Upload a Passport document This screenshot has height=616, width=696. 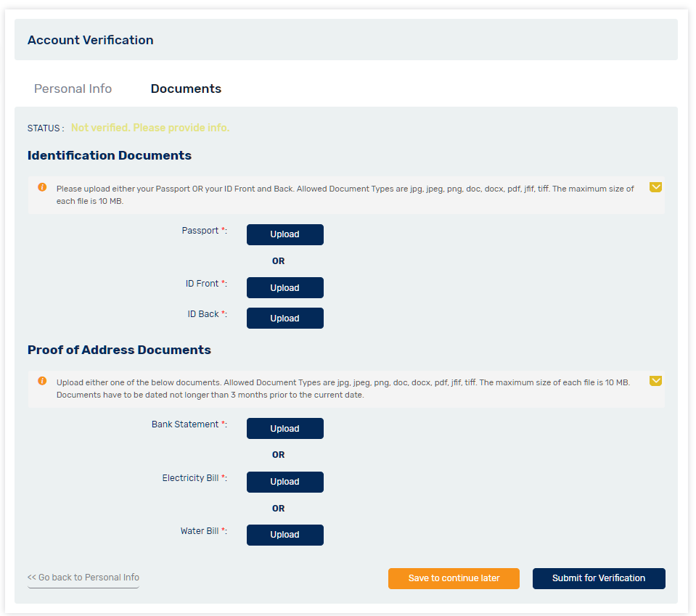point(285,234)
